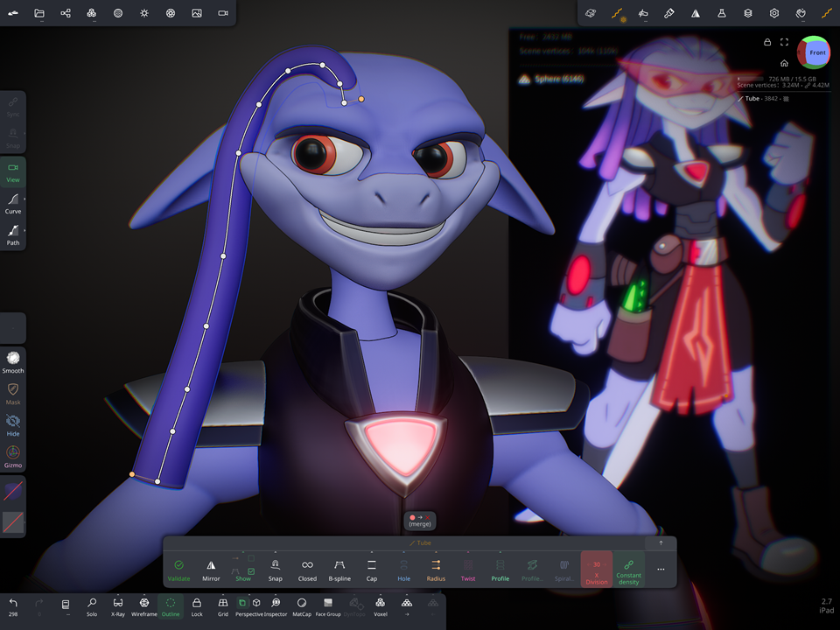The image size is (840, 630).
Task: Open tube Snap settings
Action: 276,570
